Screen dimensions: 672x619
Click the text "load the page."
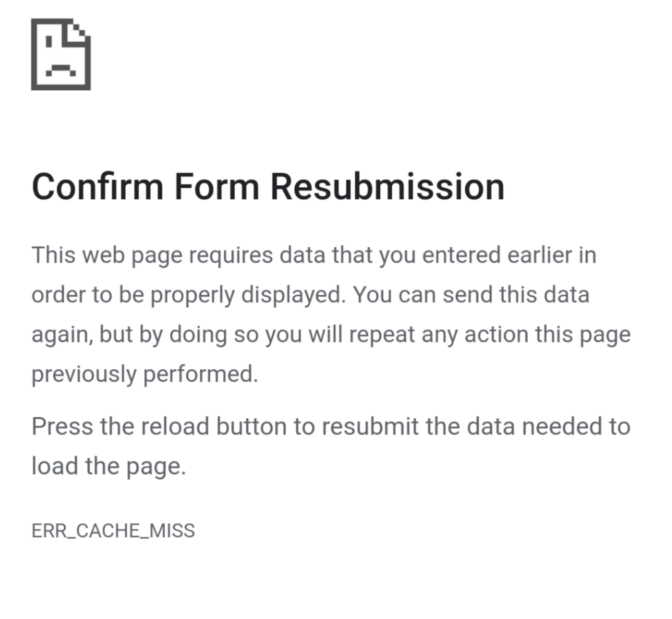pyautogui.click(x=109, y=466)
